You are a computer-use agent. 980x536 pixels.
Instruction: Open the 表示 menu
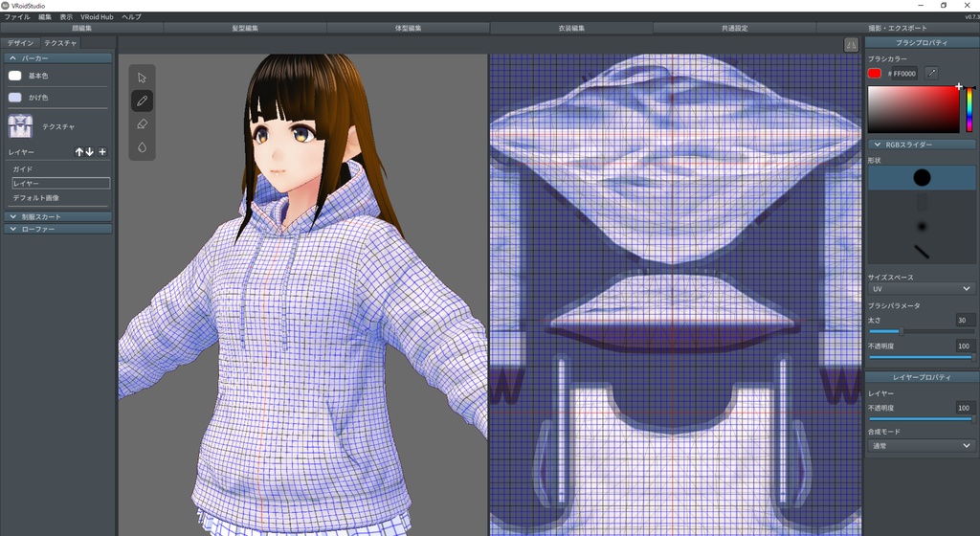pyautogui.click(x=66, y=17)
